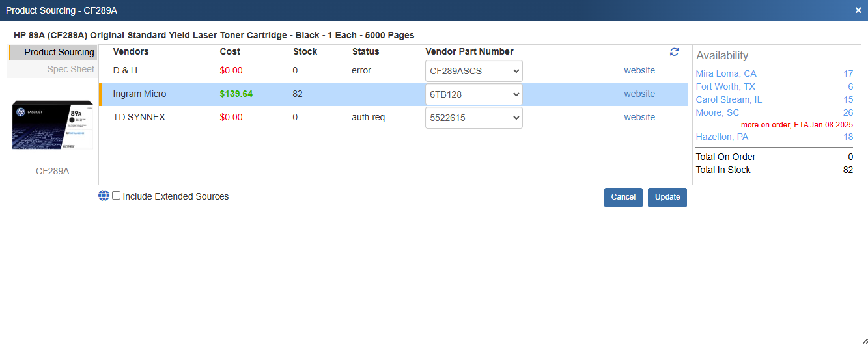
Task: Close the Product Sourcing dialog
Action: pyautogui.click(x=858, y=10)
